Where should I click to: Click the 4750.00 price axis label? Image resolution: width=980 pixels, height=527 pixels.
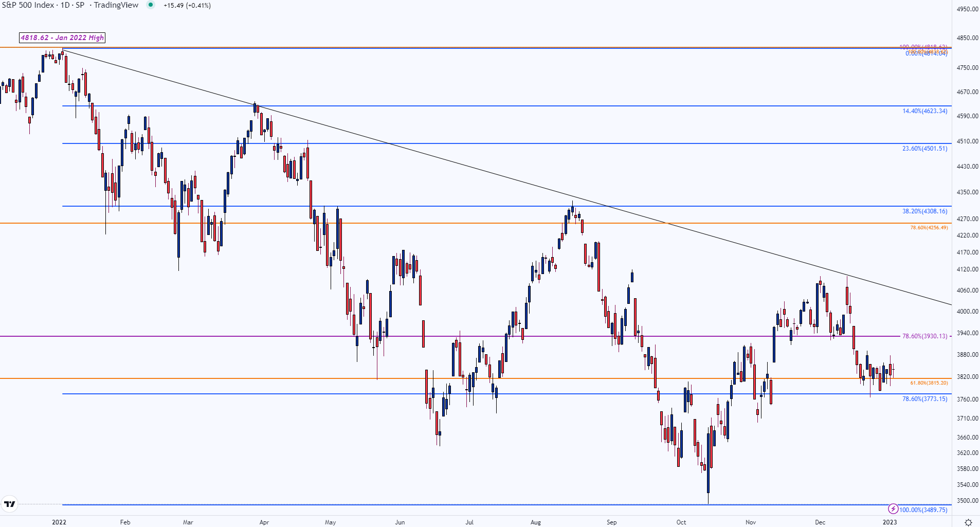coord(967,68)
